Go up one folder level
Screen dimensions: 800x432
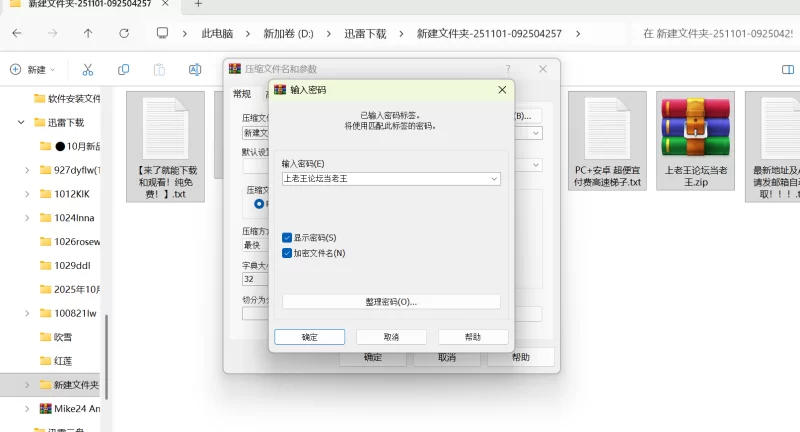(88, 34)
